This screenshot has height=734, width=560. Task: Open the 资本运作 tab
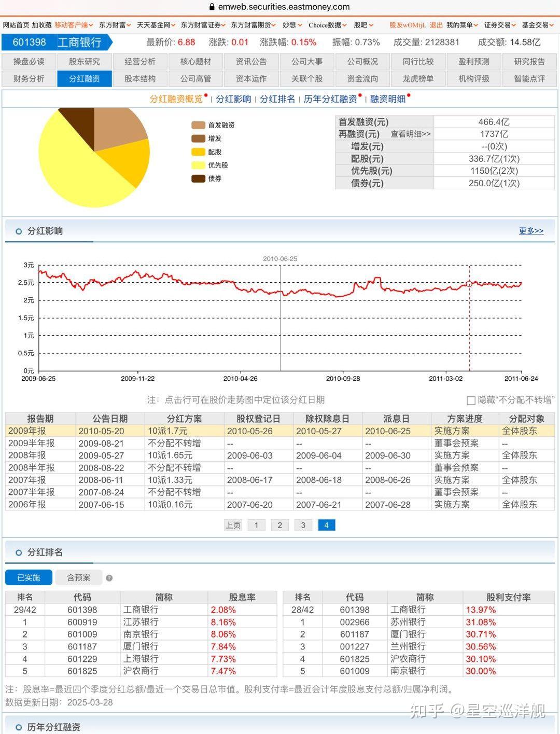coord(251,79)
